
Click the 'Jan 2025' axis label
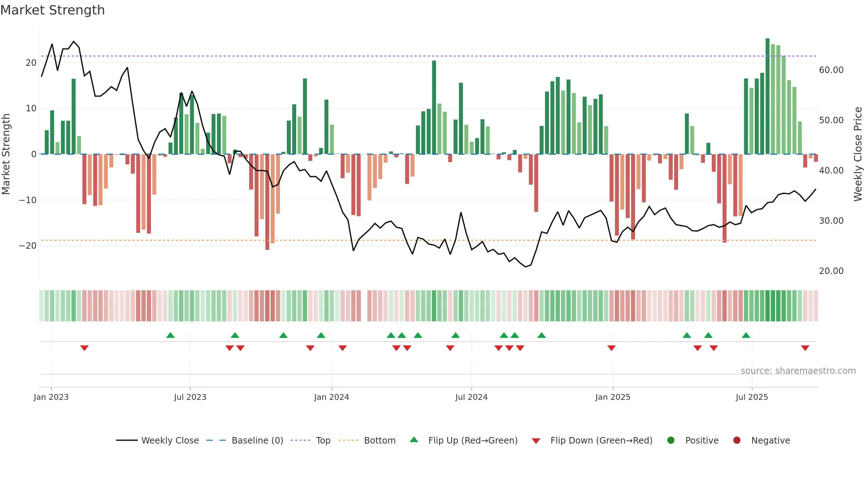click(613, 397)
